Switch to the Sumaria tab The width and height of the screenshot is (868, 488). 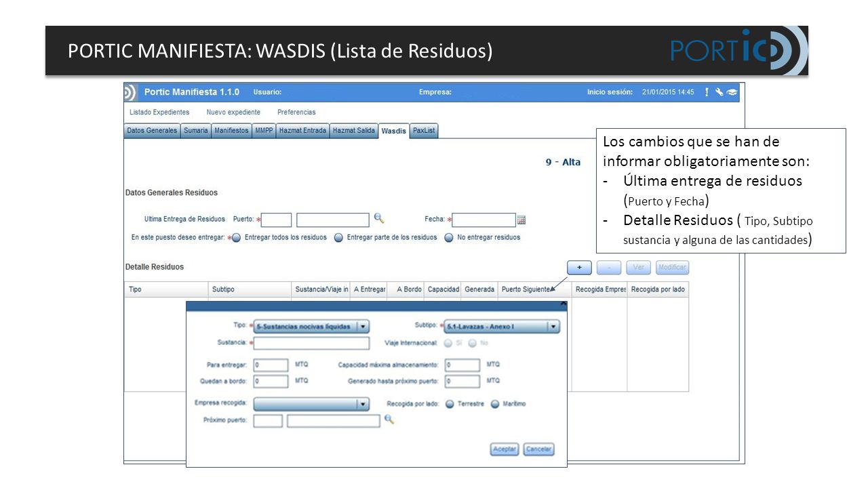[x=195, y=131]
